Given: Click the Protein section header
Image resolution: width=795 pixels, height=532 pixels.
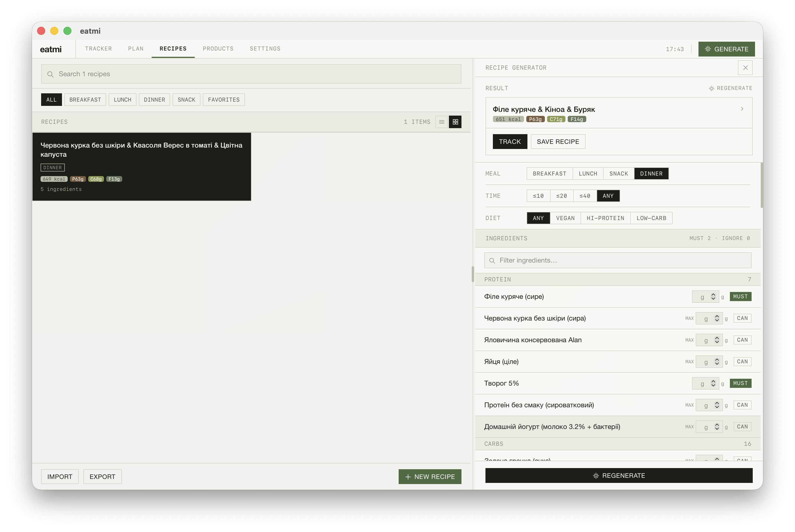Looking at the screenshot, I should (618, 280).
